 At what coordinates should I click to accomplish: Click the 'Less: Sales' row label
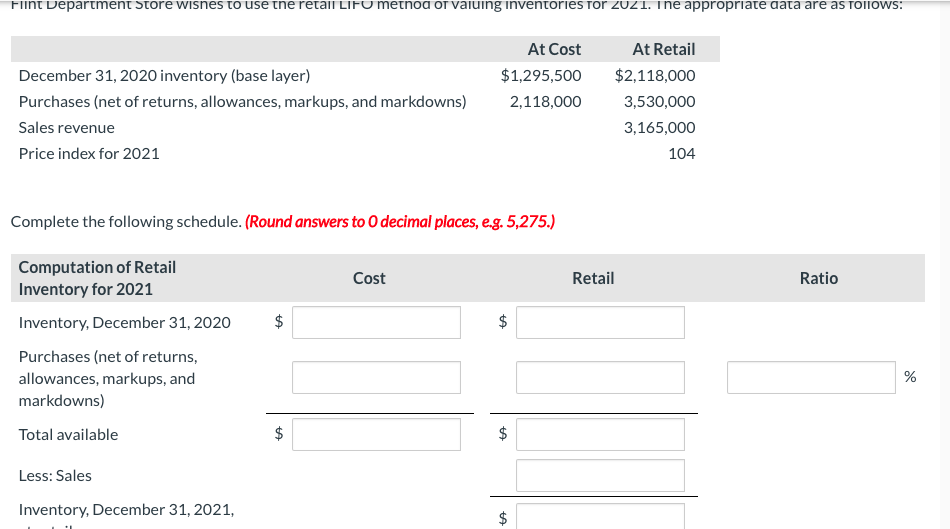[55, 476]
